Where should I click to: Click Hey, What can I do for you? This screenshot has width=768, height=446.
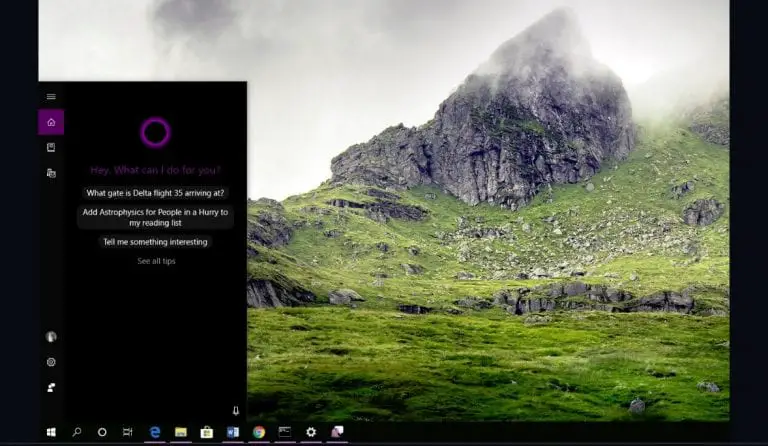[155, 170]
